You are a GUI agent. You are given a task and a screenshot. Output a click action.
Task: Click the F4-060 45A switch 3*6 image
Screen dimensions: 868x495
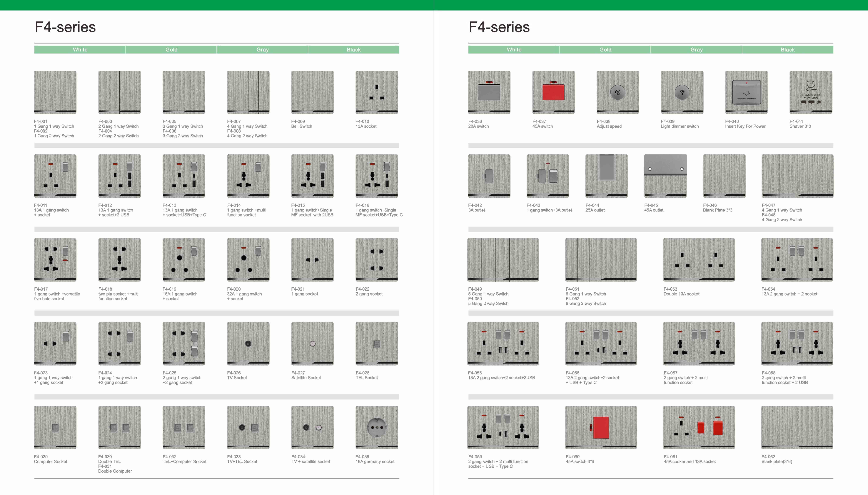[601, 427]
